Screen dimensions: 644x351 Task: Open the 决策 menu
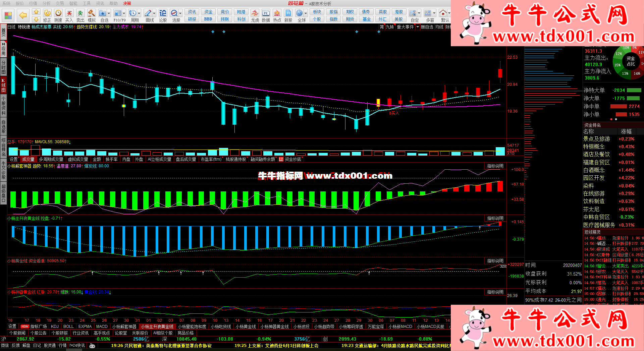pos(127,3)
